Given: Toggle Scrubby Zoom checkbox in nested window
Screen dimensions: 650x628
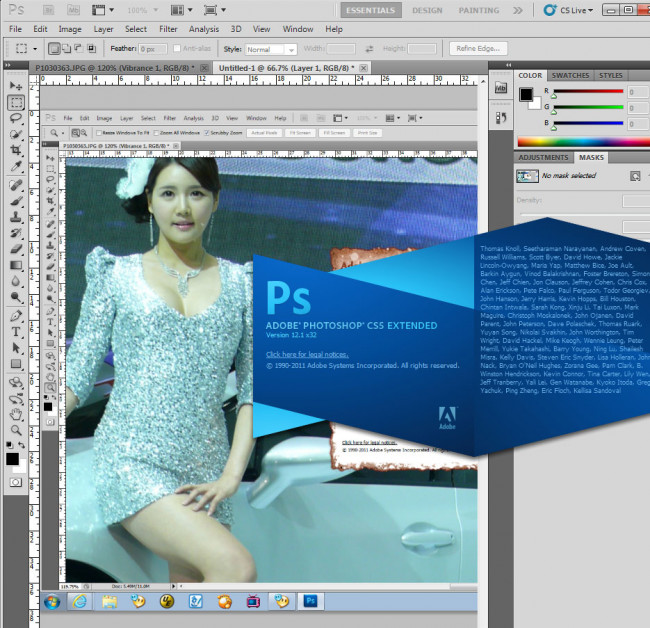Looking at the screenshot, I should (207, 132).
